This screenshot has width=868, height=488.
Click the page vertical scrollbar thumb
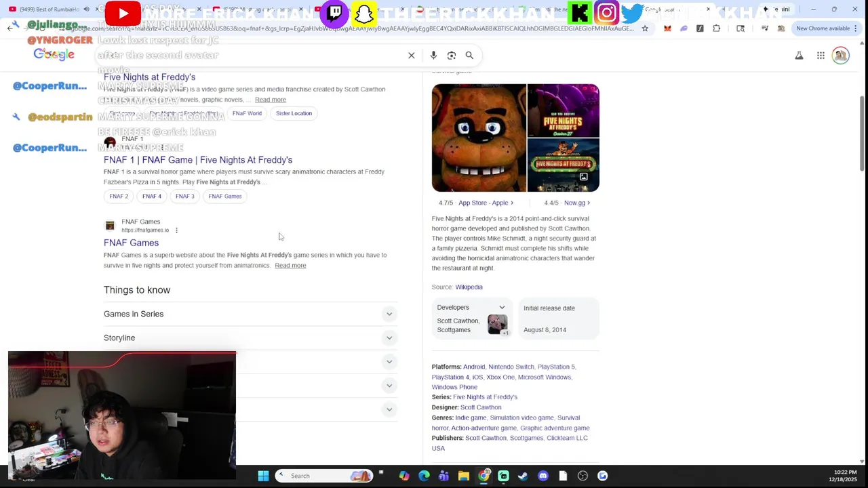coord(863,134)
